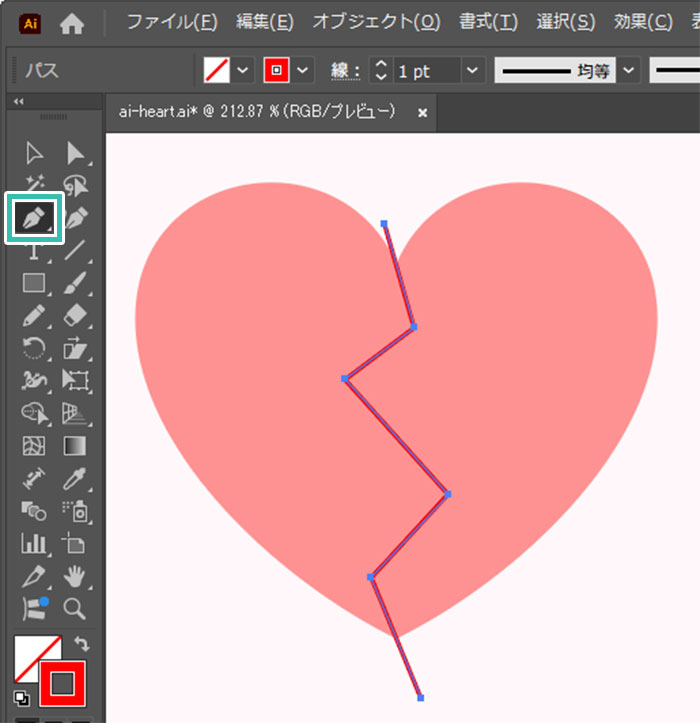Select the Pen tool in toolbar
This screenshot has width=700, height=724.
click(35, 217)
